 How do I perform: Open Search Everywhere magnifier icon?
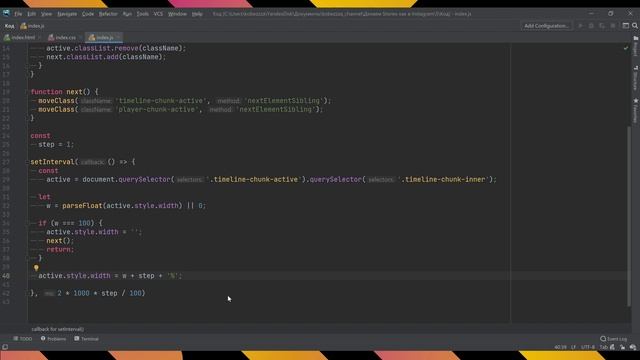[635, 26]
